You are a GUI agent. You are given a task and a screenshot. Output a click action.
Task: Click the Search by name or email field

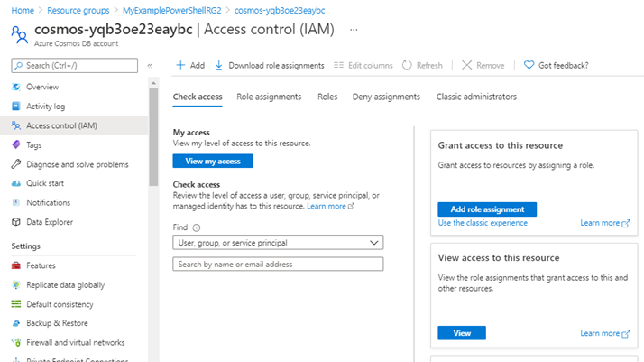tap(278, 265)
